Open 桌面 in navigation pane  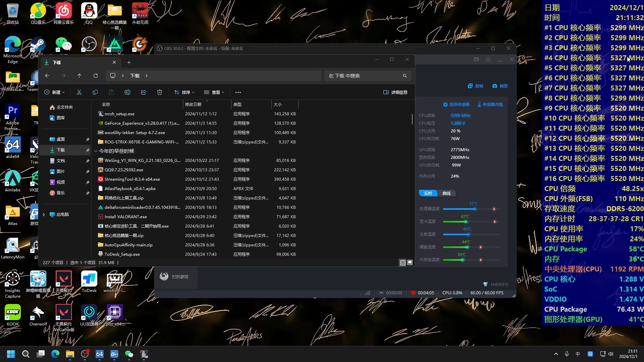pyautogui.click(x=64, y=139)
